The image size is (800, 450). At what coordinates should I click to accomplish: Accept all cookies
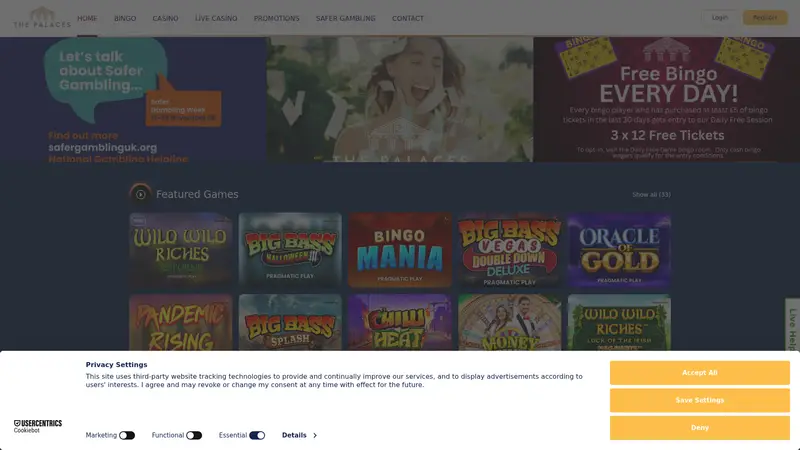tap(699, 372)
